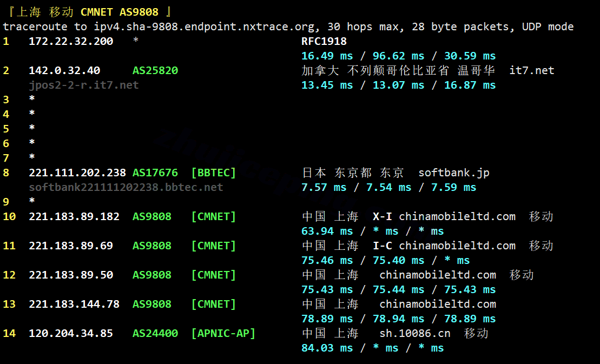
Task: Click the I-C label on hop 11
Action: pyautogui.click(x=383, y=246)
